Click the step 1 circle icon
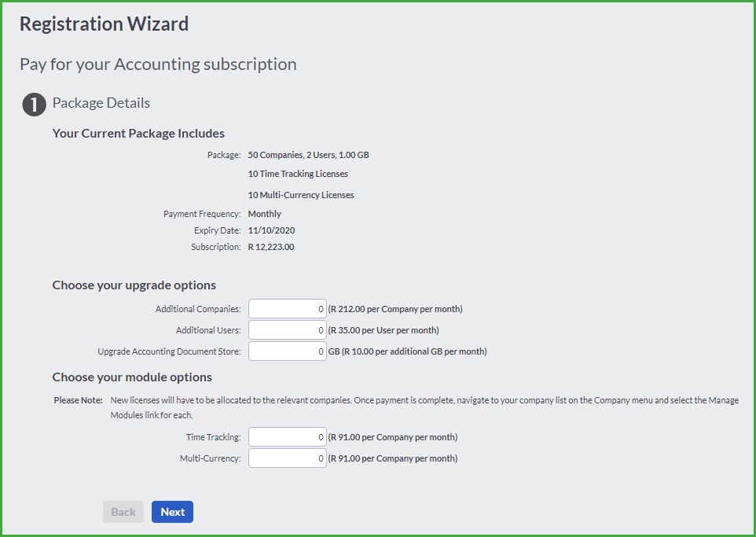The image size is (756, 537). (x=35, y=105)
